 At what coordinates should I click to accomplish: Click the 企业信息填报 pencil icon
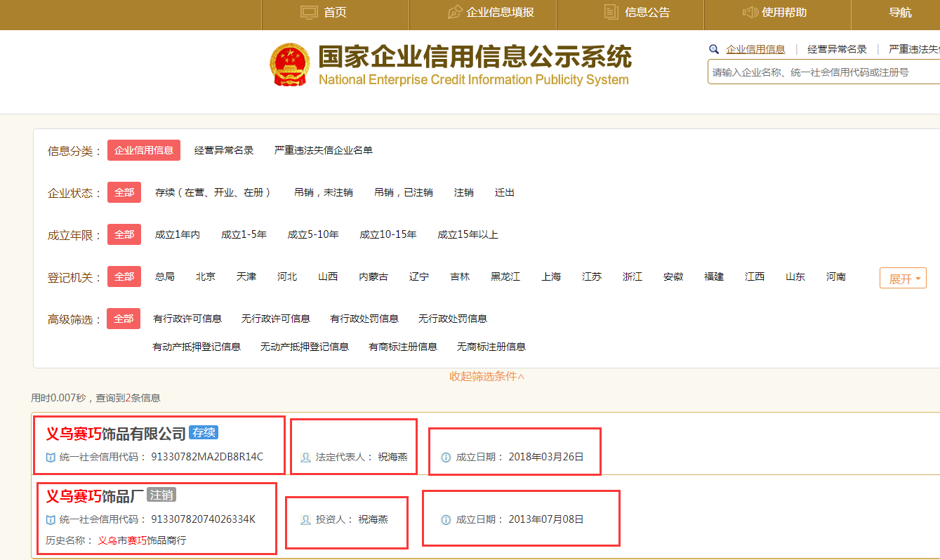point(454,12)
